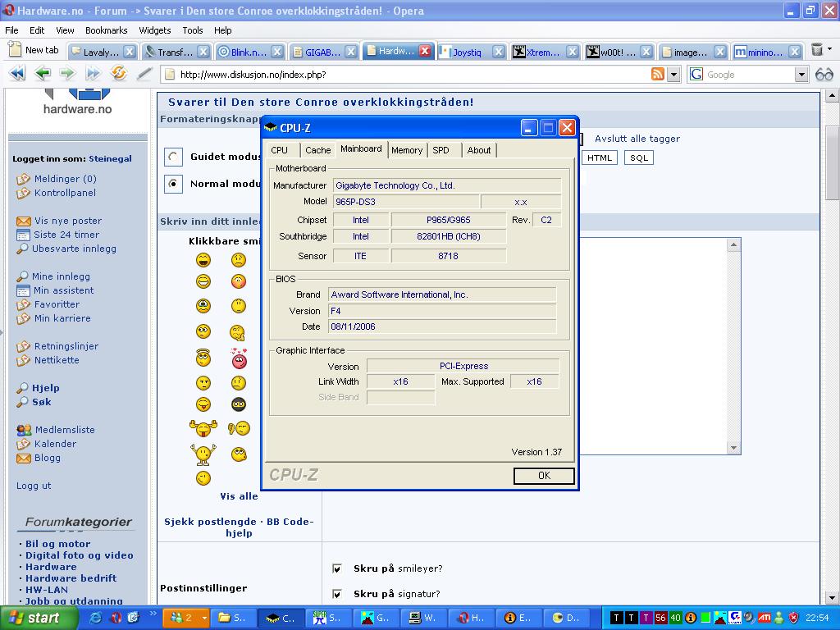Select Guidet modus radio button

pyautogui.click(x=173, y=157)
